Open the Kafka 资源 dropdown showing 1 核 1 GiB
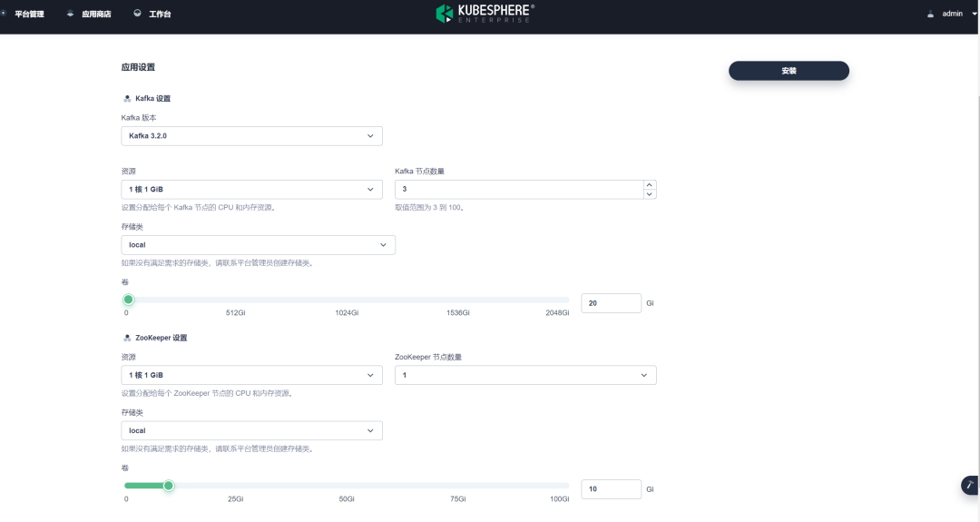 [x=252, y=190]
